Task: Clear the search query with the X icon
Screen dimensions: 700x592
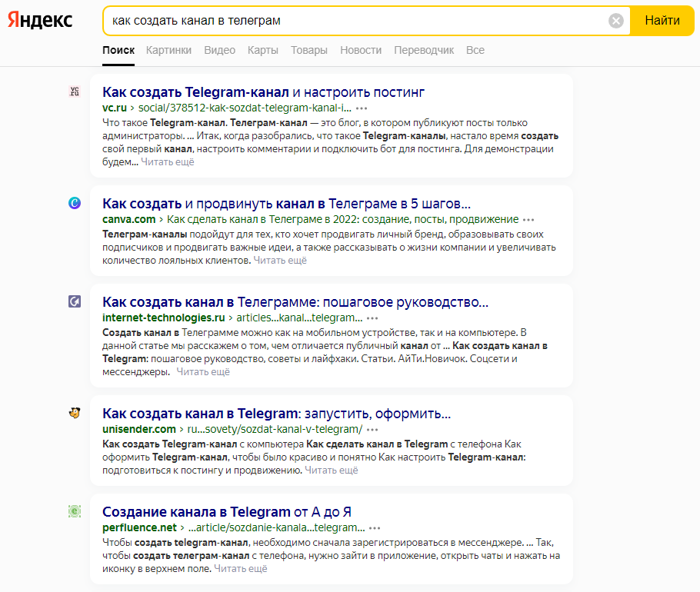Action: 616,21
